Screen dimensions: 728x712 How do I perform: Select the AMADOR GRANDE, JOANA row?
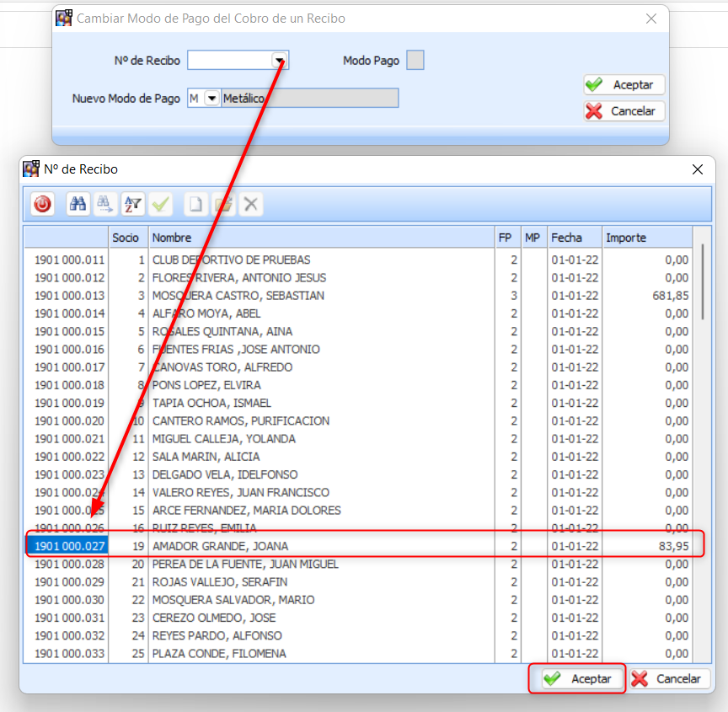320,546
